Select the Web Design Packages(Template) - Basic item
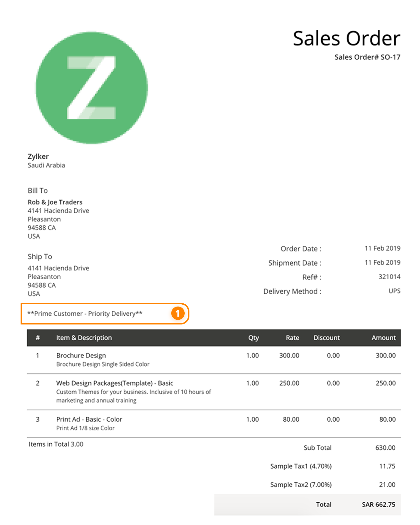Image resolution: width=420 pixels, height=525 pixels. tap(115, 383)
